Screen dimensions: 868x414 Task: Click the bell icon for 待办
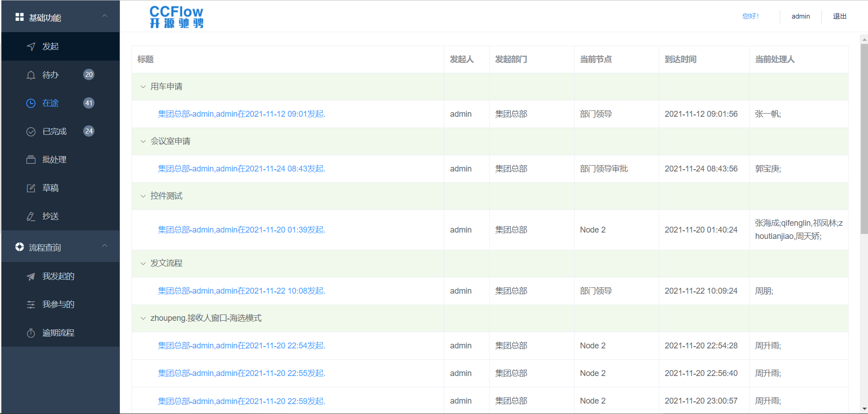click(31, 75)
